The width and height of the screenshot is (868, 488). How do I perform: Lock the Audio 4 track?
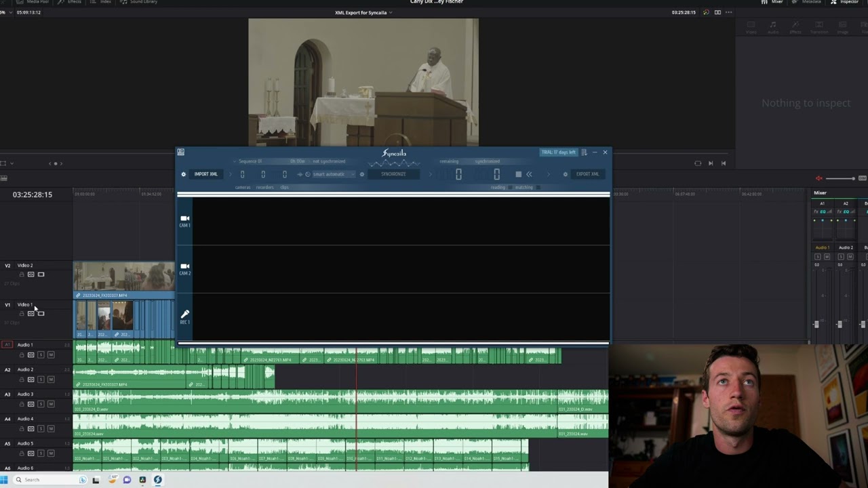pyautogui.click(x=22, y=428)
